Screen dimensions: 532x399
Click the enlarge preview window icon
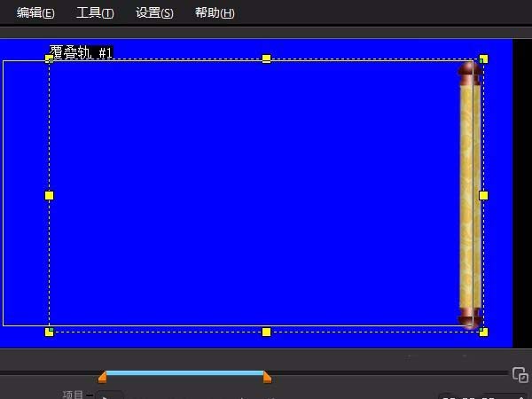[520, 375]
